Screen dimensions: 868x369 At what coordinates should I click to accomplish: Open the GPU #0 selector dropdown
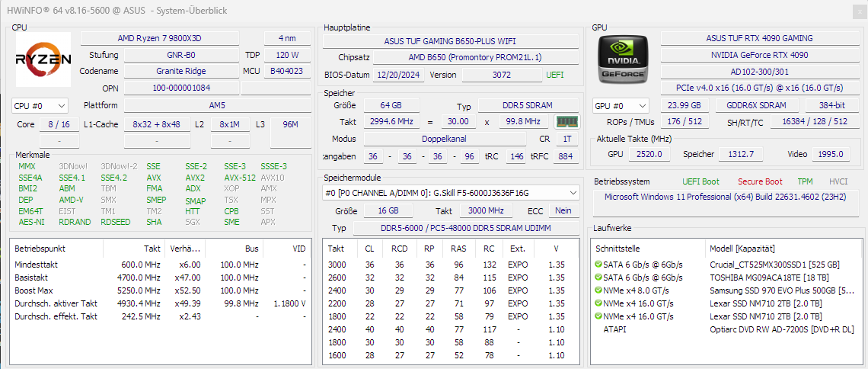point(621,105)
